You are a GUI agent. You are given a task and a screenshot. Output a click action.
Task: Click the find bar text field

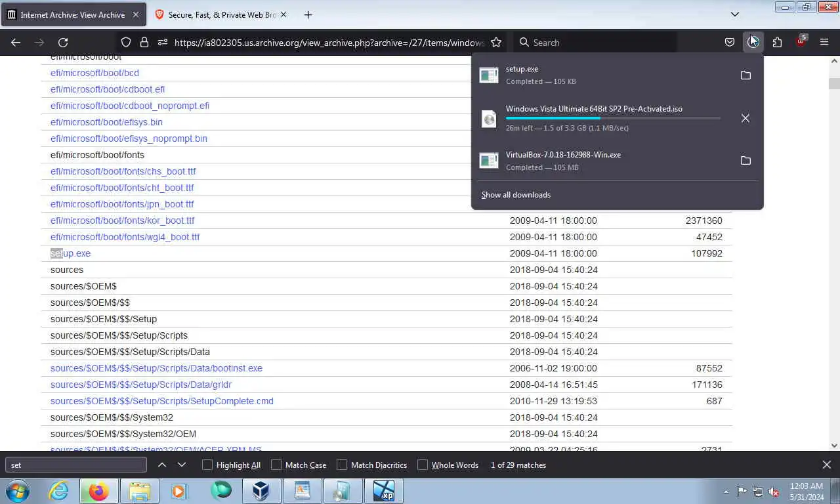pos(76,465)
